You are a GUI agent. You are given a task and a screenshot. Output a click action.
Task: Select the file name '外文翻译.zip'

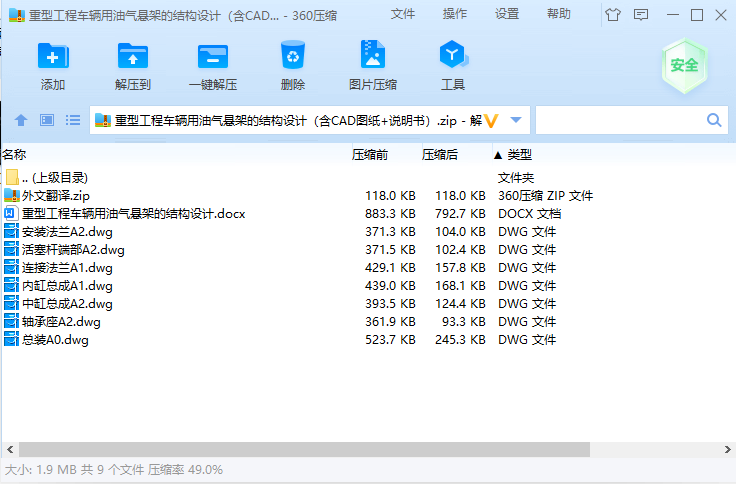pos(55,196)
